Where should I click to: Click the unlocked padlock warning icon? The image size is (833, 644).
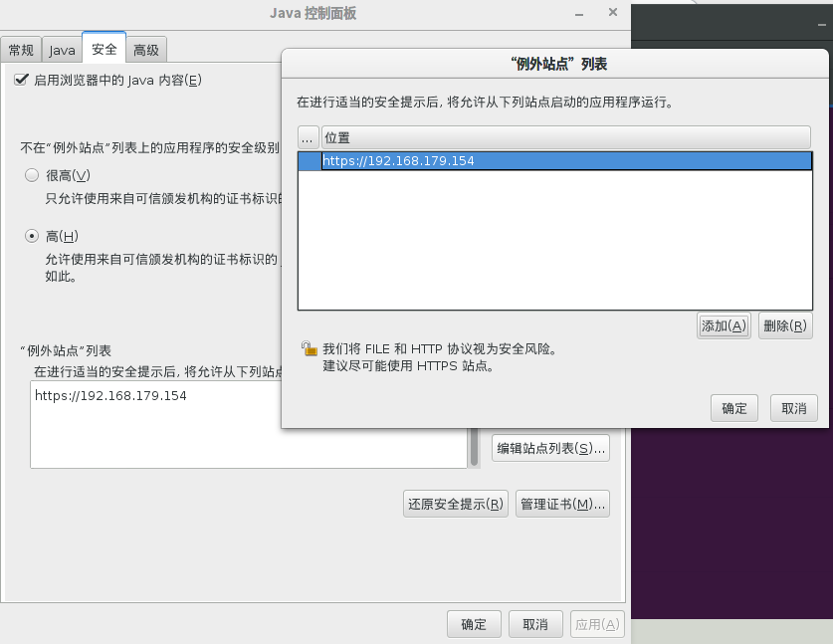pos(309,348)
